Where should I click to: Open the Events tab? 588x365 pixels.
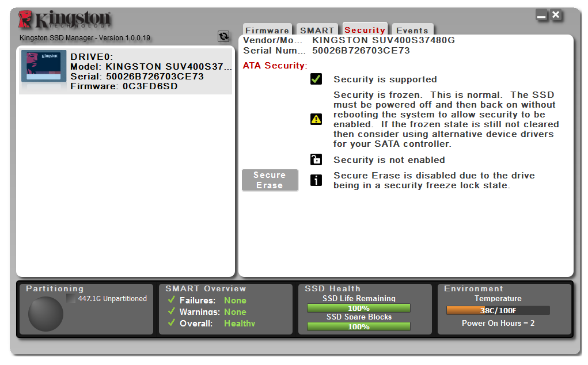(412, 30)
